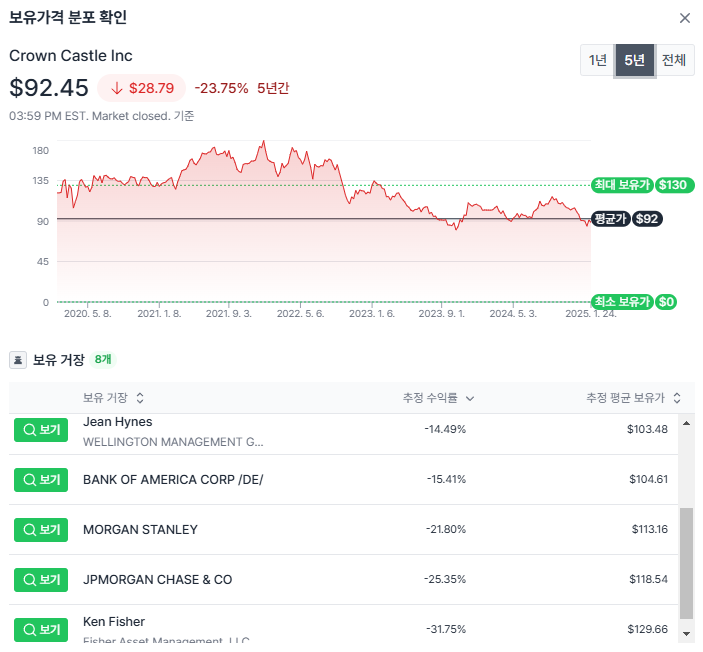Click MORGAN STANLEY name

(140, 530)
